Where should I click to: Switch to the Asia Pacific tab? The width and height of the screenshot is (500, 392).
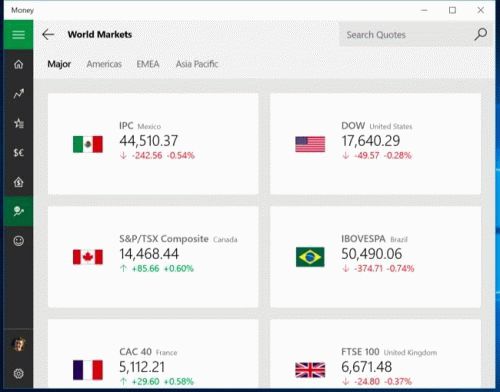197,64
